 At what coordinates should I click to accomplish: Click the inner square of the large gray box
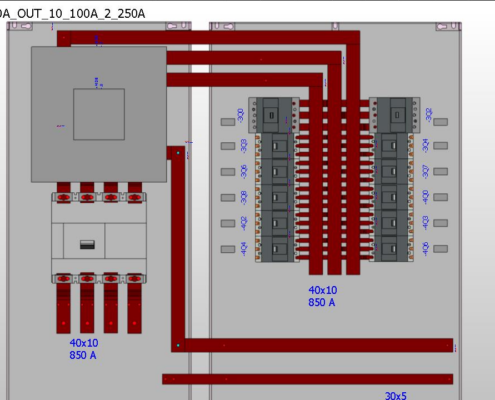pos(99,114)
